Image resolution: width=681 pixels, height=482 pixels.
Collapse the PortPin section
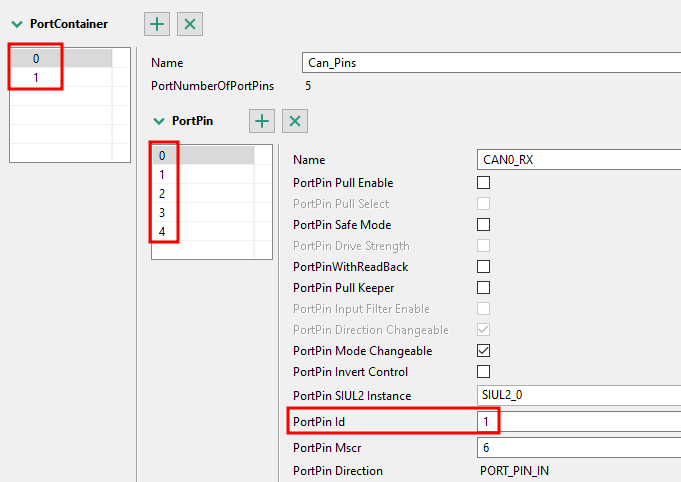click(158, 121)
